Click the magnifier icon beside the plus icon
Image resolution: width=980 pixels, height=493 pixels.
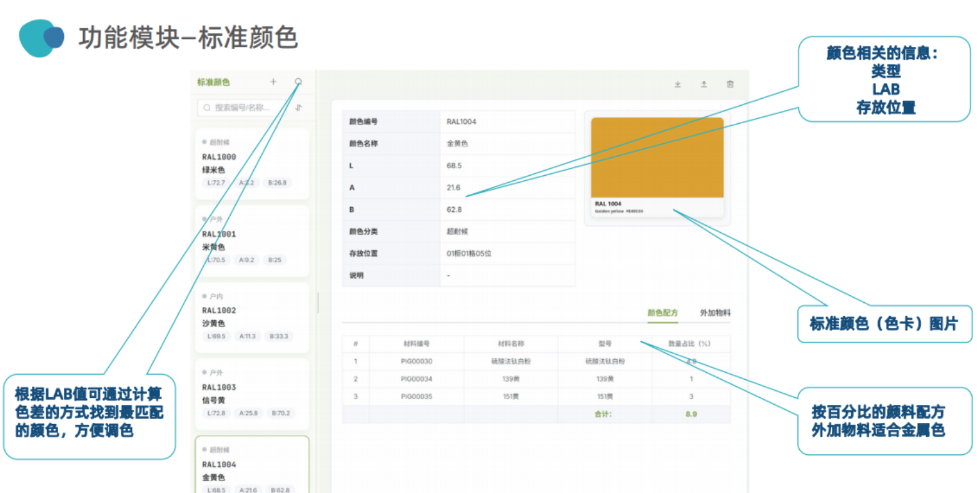pos(298,82)
